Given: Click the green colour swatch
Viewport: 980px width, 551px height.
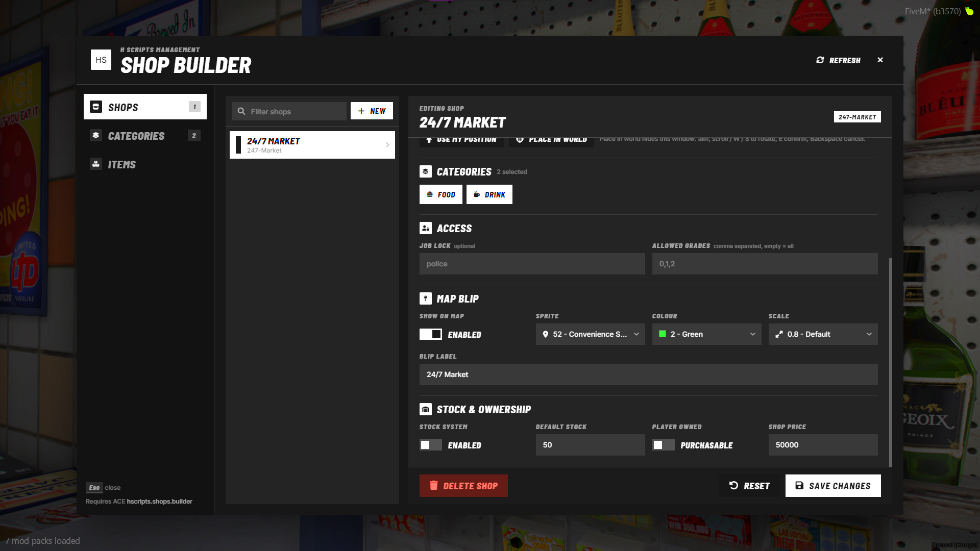Looking at the screenshot, I should pyautogui.click(x=663, y=334).
